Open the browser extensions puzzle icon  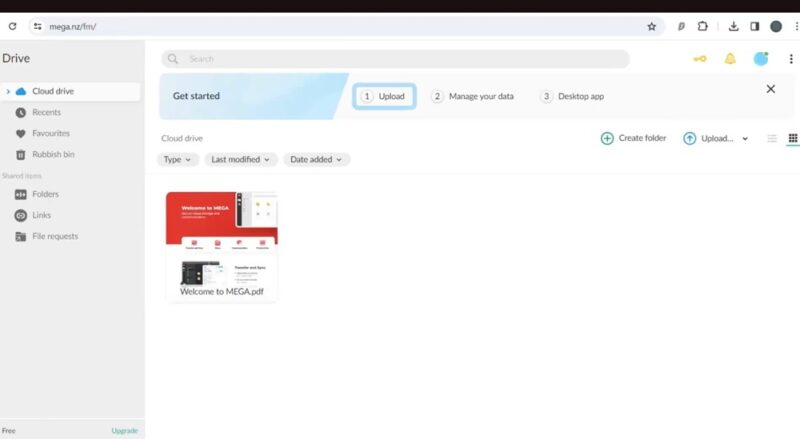pyautogui.click(x=703, y=26)
